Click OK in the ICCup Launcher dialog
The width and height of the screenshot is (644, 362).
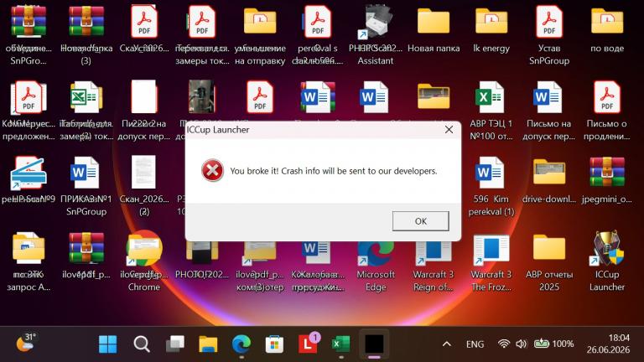pyautogui.click(x=420, y=221)
